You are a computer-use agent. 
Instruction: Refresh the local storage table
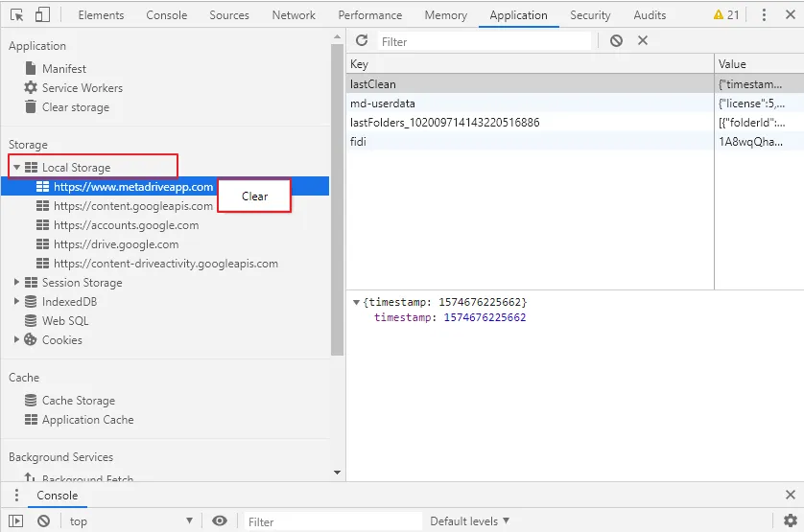[x=362, y=40]
